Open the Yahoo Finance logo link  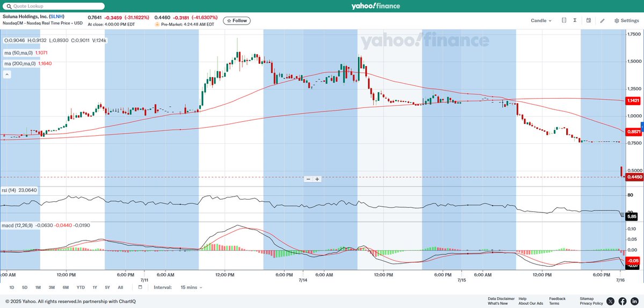(375, 6)
